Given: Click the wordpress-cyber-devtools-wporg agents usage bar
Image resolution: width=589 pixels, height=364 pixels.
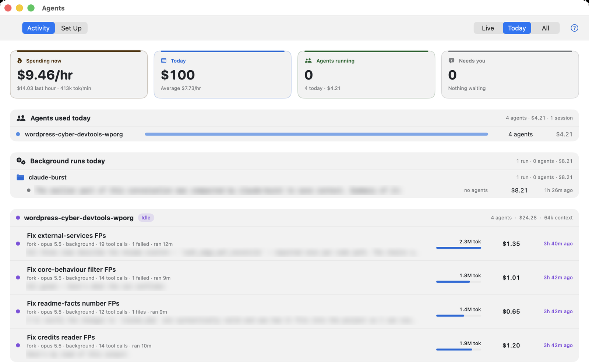Looking at the screenshot, I should [x=317, y=134].
